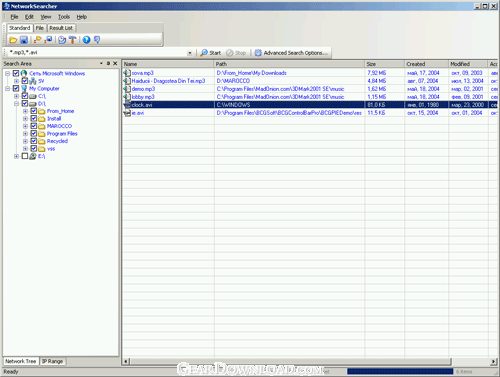The image size is (500, 377).
Task: Uncheck the Сеть Microsoft Windows checkbox
Action: (x=16, y=73)
